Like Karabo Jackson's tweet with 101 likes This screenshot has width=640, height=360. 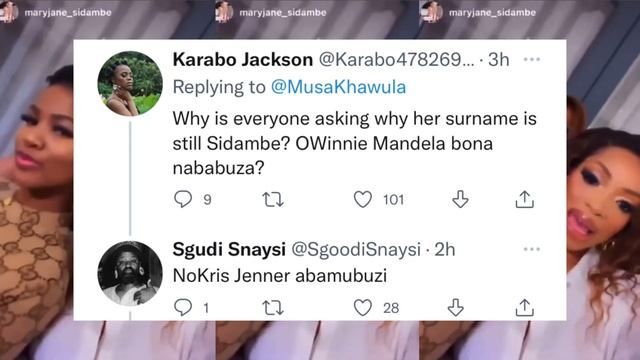tap(362, 200)
